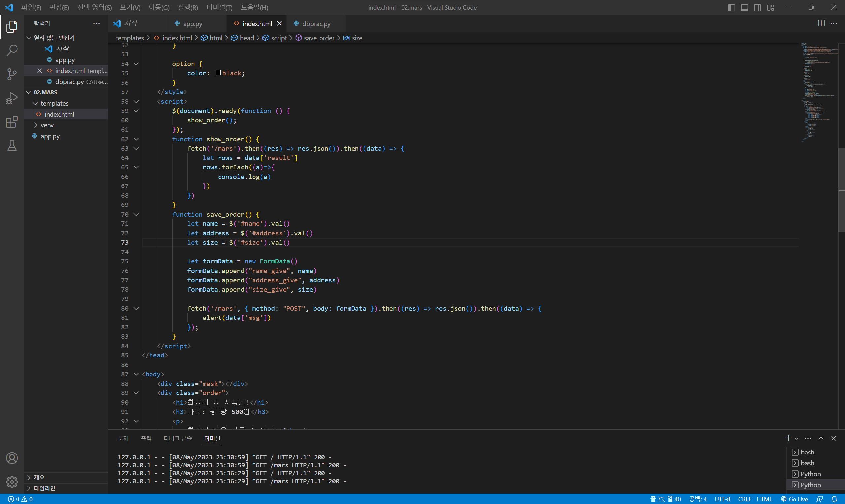Image resolution: width=845 pixels, height=504 pixels.
Task: Click the save_order breadcrumb item
Action: pyautogui.click(x=315, y=38)
